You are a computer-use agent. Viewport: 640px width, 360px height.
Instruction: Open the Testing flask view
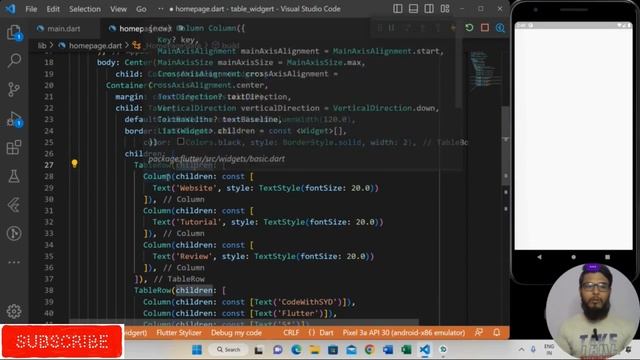(x=14, y=176)
